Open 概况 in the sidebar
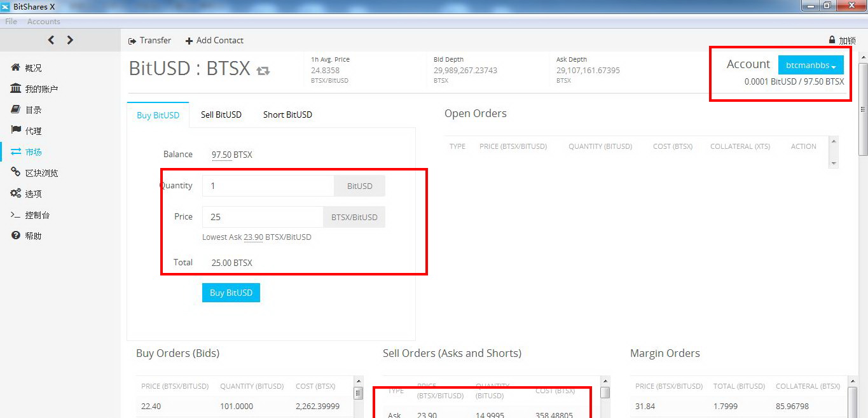The image size is (868, 418). tap(34, 67)
